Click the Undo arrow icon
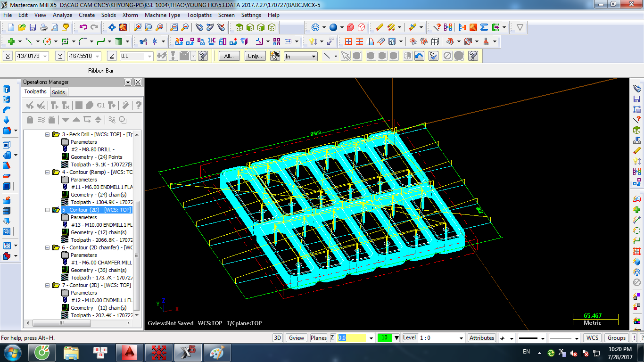 (x=83, y=27)
